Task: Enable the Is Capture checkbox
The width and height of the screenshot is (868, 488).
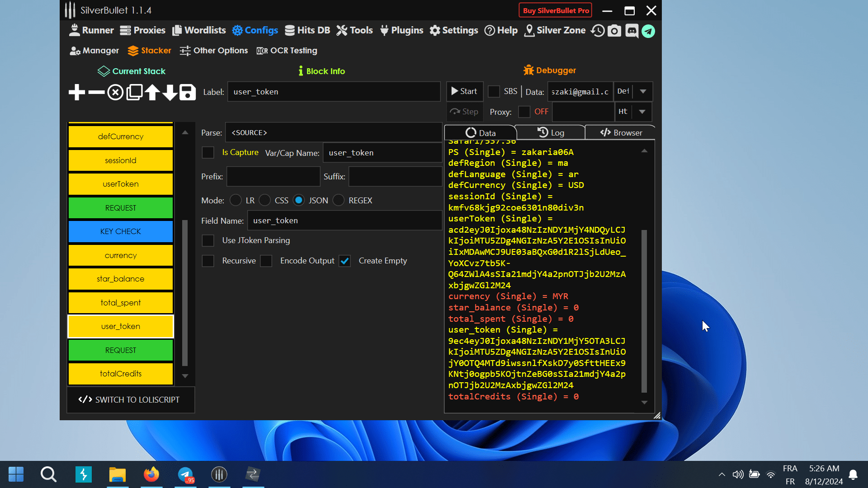Action: [x=208, y=153]
